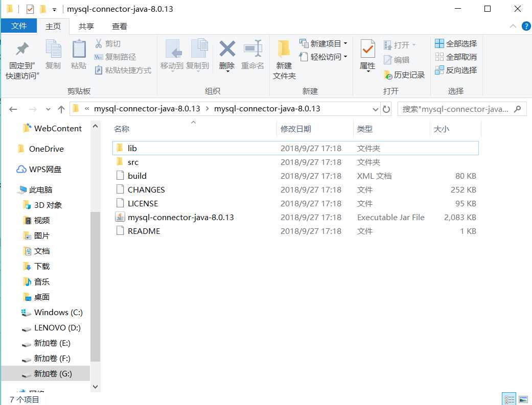Go Up one folder level arrow
Viewport: 532px width, 405px height.
coord(61,109)
